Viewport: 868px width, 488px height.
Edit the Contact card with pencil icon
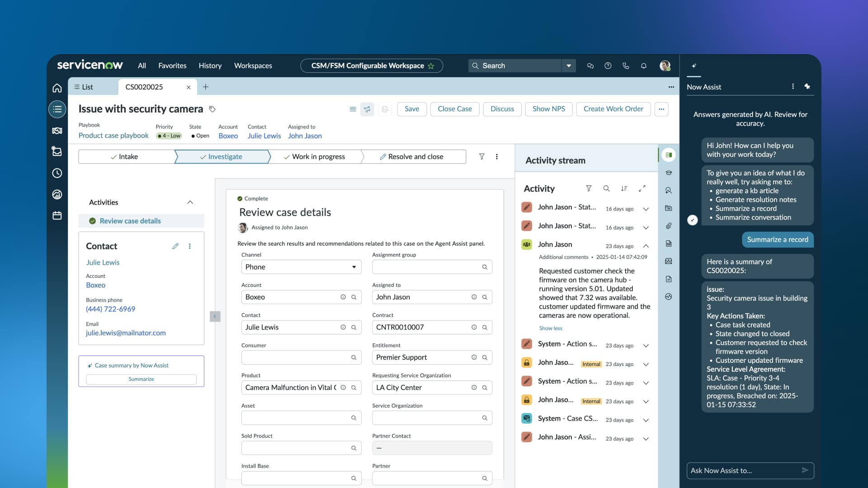pos(175,246)
